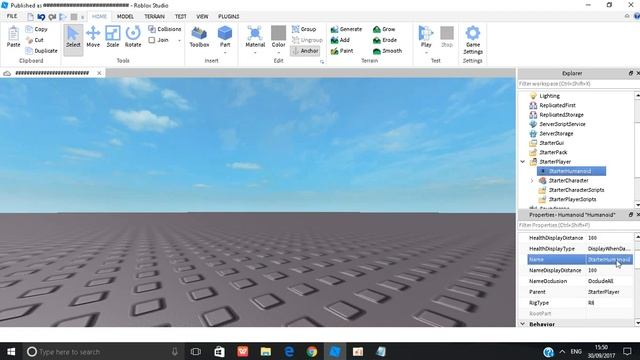Click the Filter workspace search field

pyautogui.click(x=576, y=84)
